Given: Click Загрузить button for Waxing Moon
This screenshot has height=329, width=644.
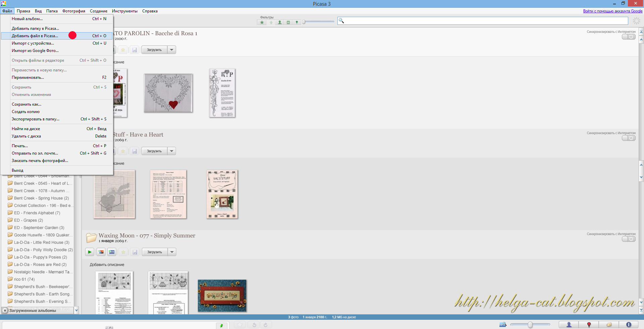Looking at the screenshot, I should point(155,252).
